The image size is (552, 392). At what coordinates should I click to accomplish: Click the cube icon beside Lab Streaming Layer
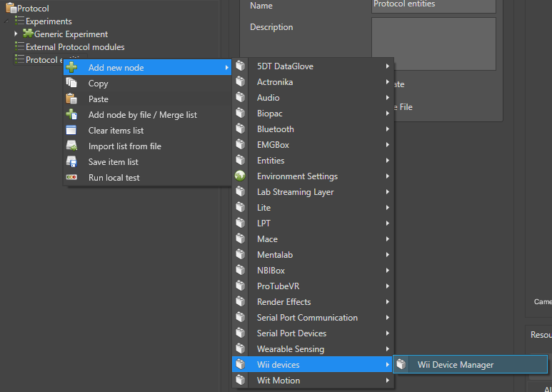point(241,191)
